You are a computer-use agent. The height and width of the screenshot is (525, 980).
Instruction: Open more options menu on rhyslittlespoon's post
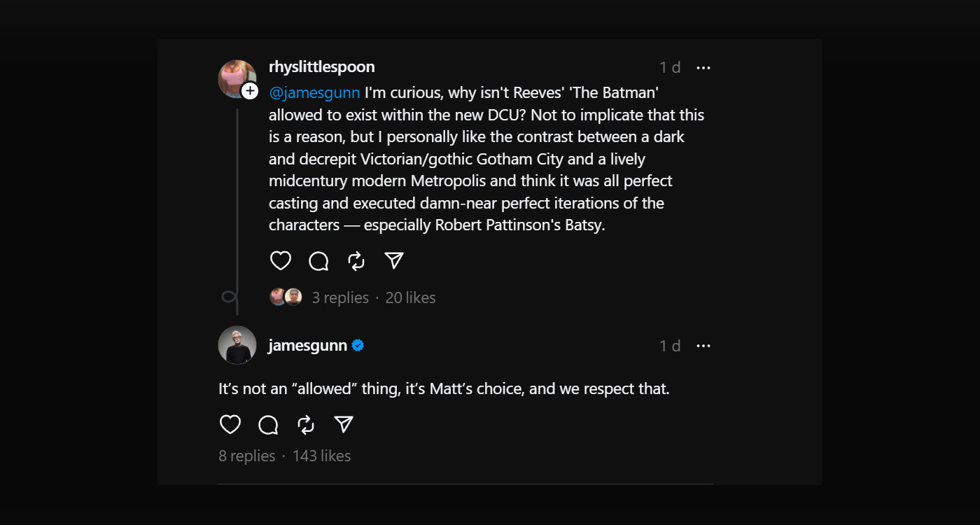click(x=703, y=68)
